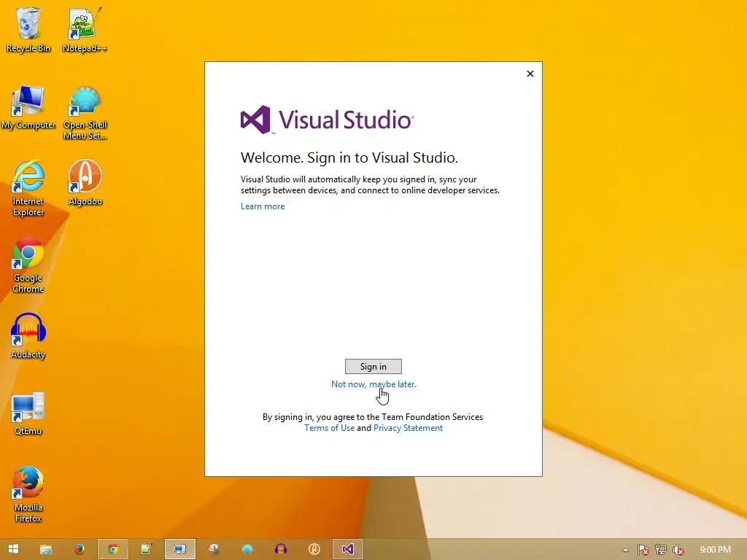Select the QtEmu desktop shortcut
The height and width of the screenshot is (560, 747).
pyautogui.click(x=28, y=413)
